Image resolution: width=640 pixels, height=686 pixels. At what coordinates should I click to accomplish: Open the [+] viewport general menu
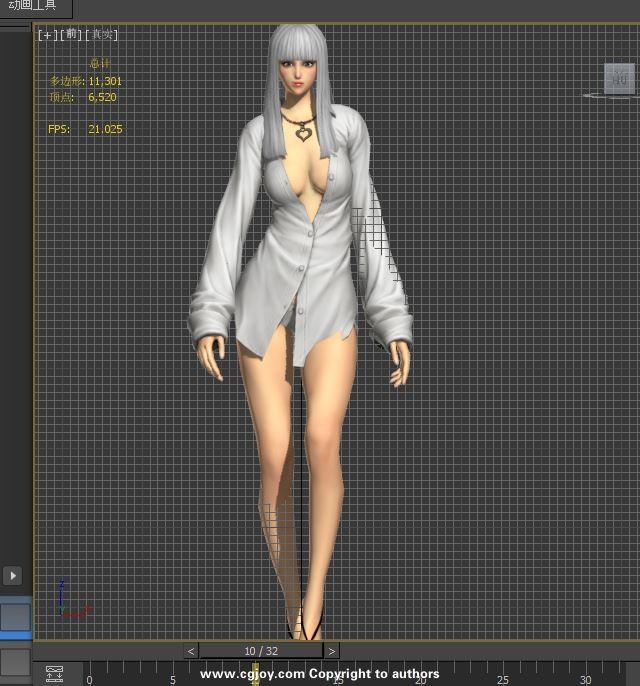pyautogui.click(x=47, y=35)
